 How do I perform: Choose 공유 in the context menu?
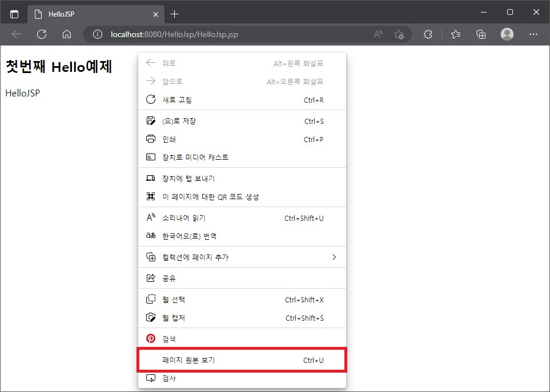(x=242, y=278)
